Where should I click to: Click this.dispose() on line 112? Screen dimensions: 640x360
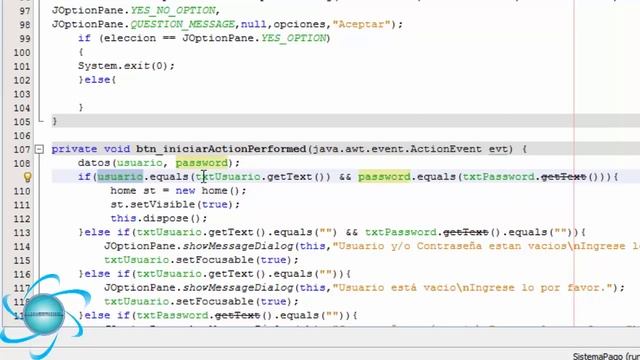click(x=158, y=218)
